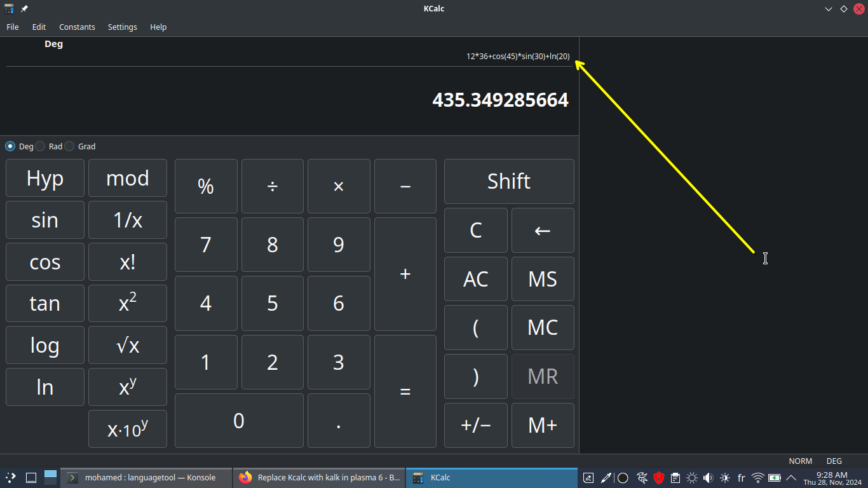
Task: Click the KCalc task in the taskbar
Action: [x=492, y=477]
